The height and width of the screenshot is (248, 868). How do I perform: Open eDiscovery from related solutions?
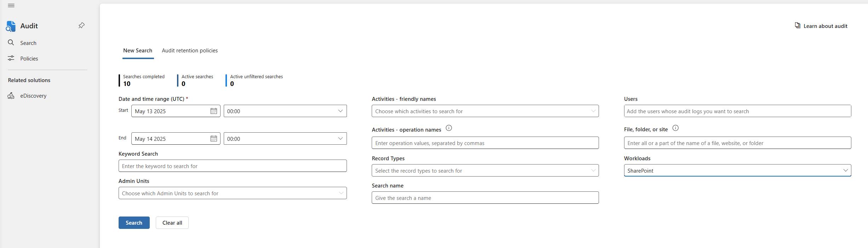33,96
